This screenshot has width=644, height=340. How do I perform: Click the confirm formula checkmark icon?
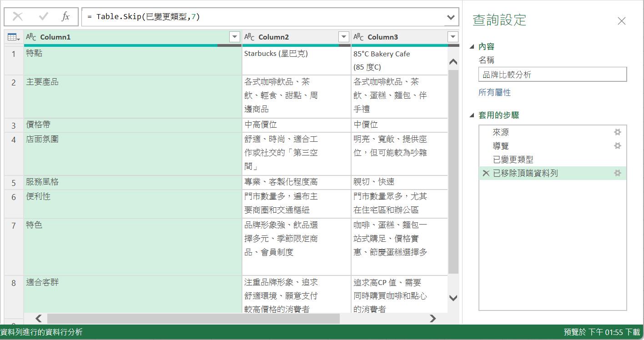(44, 17)
